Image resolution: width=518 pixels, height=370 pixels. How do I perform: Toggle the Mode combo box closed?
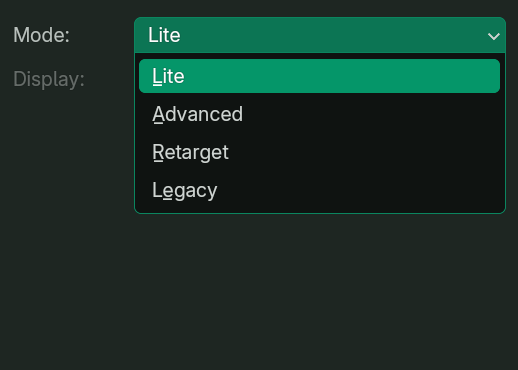pos(320,35)
